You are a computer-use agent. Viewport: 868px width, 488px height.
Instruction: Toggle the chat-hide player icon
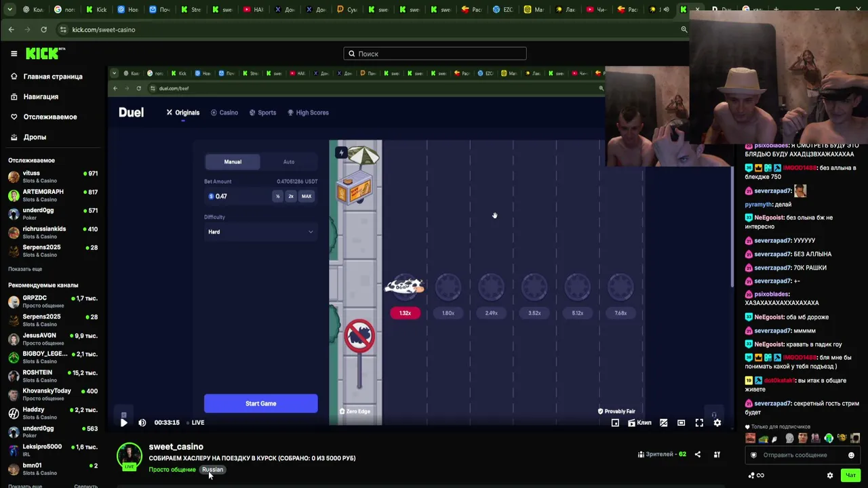[x=663, y=423]
